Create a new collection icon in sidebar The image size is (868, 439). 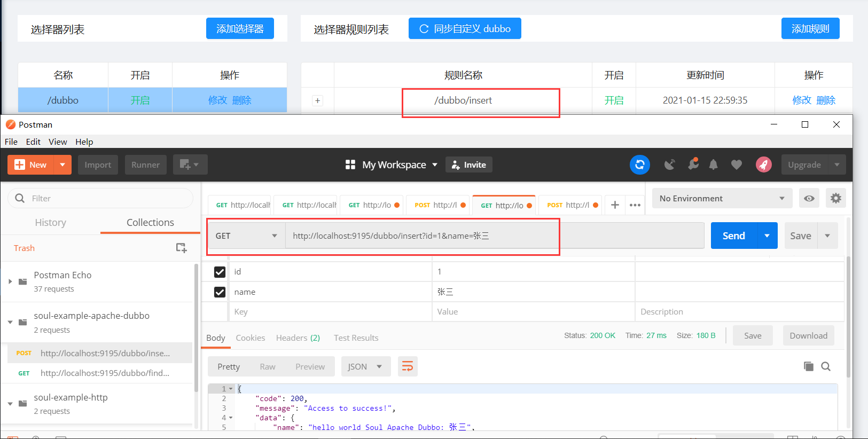(182, 248)
